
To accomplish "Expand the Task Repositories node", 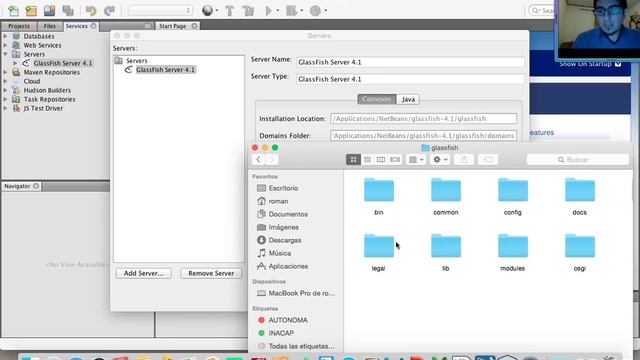I will (x=5, y=99).
